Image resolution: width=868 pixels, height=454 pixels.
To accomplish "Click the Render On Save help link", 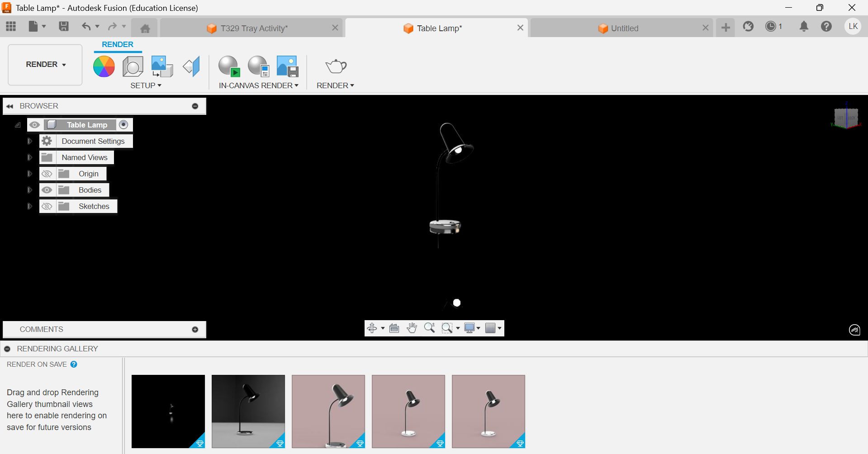I will click(74, 364).
